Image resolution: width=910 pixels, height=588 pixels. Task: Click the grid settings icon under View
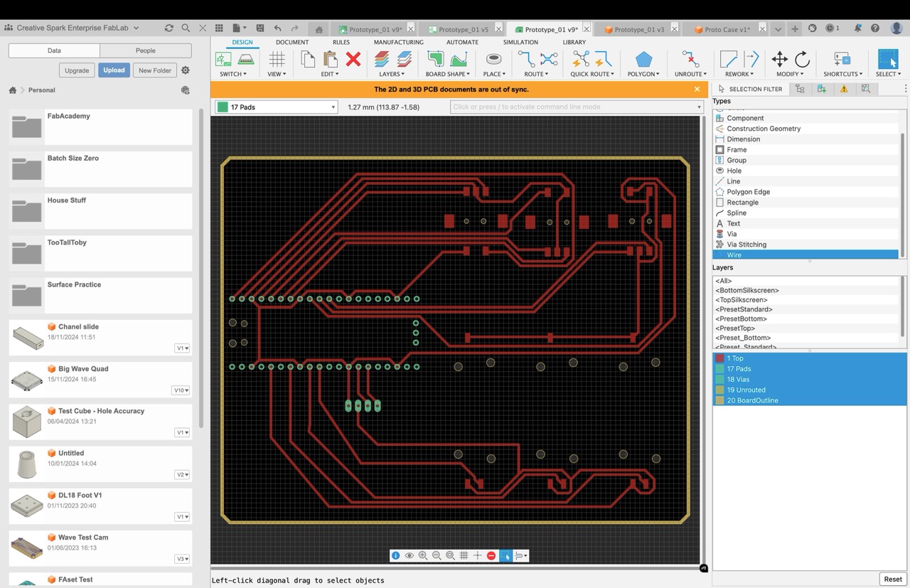(277, 59)
